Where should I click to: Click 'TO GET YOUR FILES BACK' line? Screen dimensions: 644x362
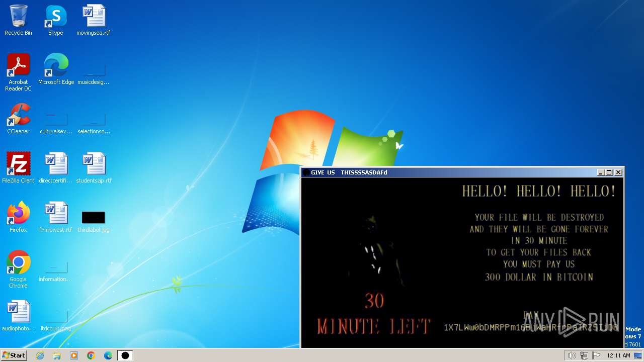[x=539, y=252]
